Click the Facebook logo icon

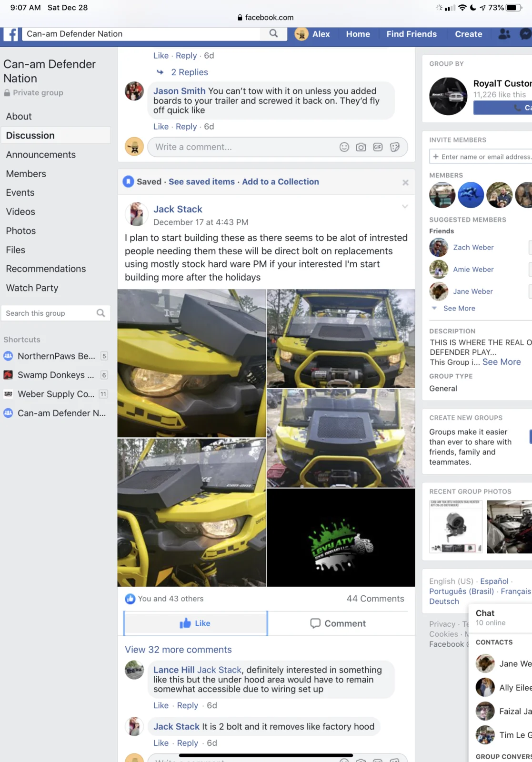pyautogui.click(x=11, y=34)
